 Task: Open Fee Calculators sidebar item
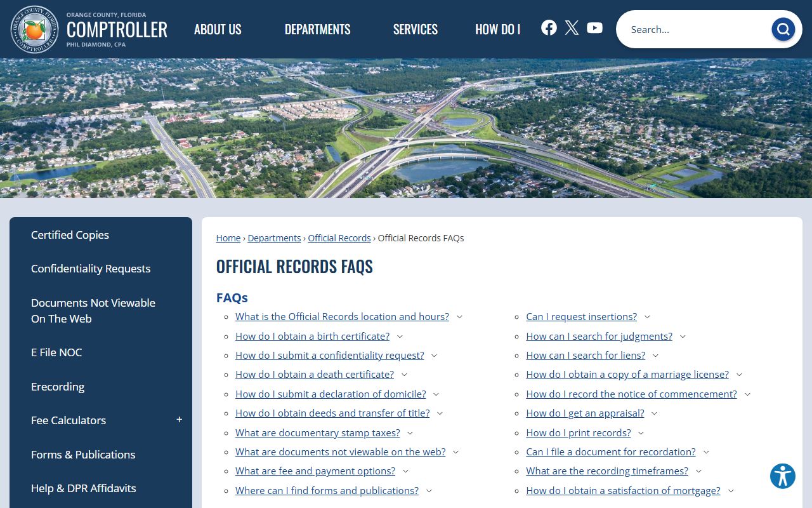(x=69, y=420)
